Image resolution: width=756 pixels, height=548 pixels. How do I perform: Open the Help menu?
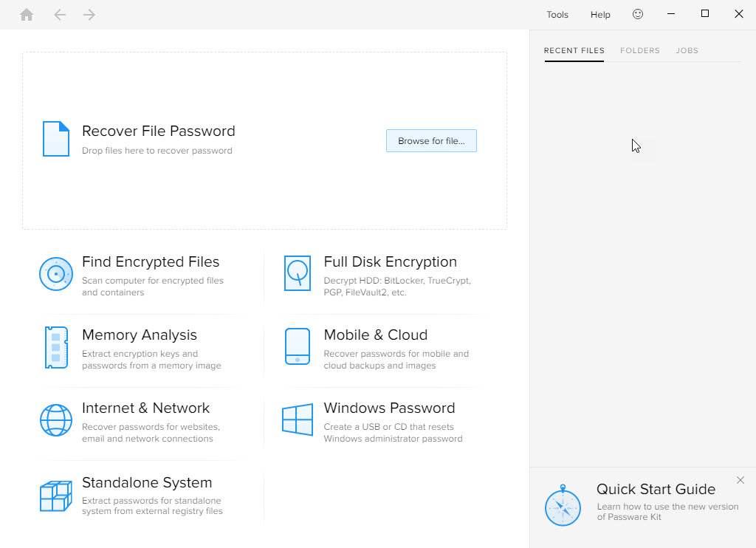[x=600, y=15]
